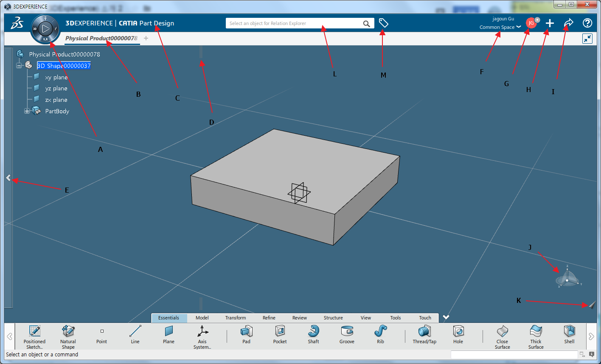This screenshot has width=601, height=364.
Task: Collapse the 3D Shape00000037 tree node
Action: click(x=19, y=66)
